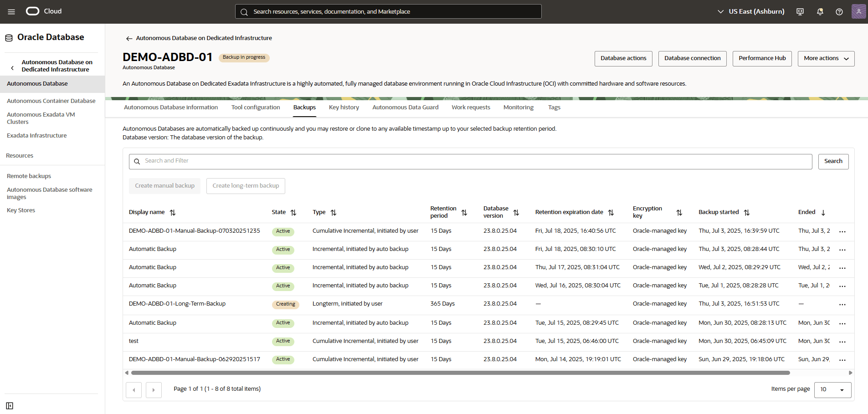The height and width of the screenshot is (414, 868).
Task: Sort by Backup started column
Action: pyautogui.click(x=746, y=213)
